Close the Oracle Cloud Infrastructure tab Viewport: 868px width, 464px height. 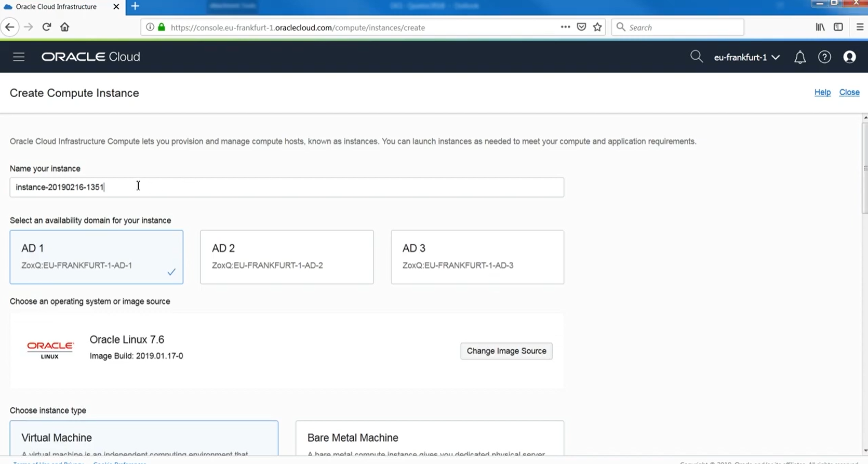116,7
